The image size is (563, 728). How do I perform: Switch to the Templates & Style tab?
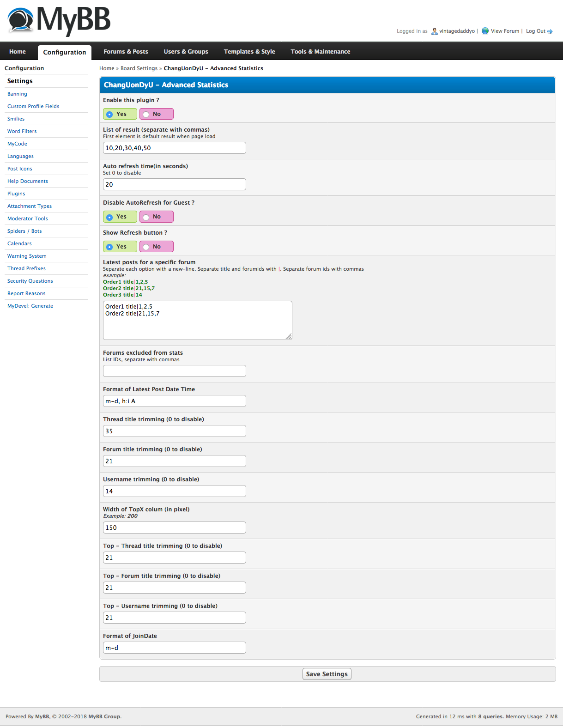click(249, 52)
